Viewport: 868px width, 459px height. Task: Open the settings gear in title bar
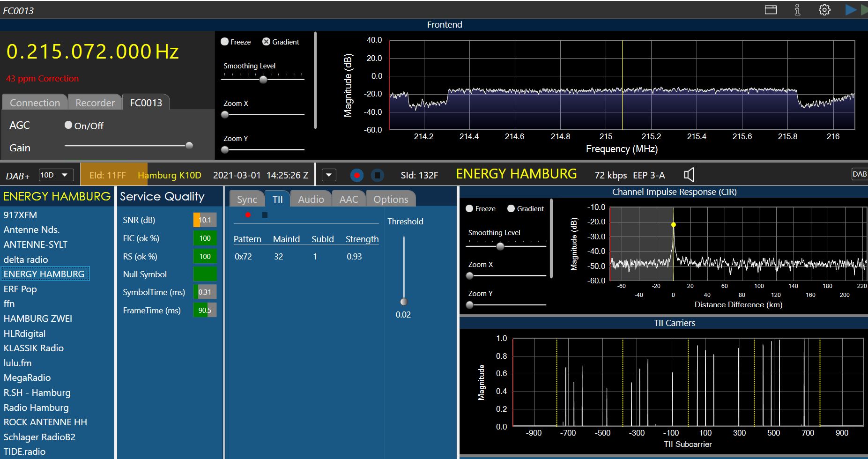(824, 10)
